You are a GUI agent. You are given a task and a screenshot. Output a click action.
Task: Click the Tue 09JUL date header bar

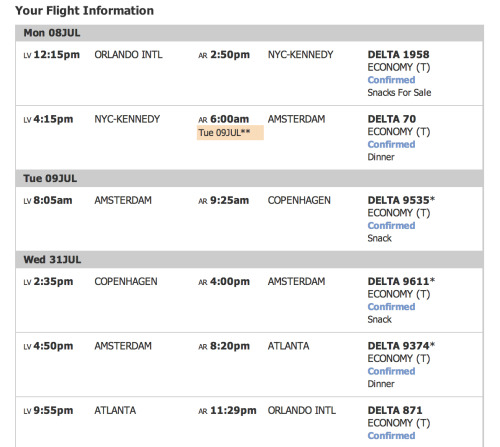249,178
